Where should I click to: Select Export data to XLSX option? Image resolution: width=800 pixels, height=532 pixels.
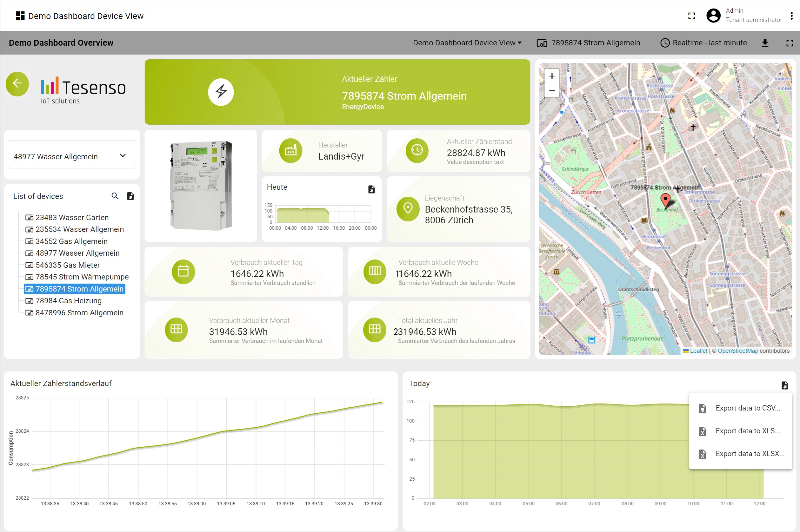pos(750,454)
